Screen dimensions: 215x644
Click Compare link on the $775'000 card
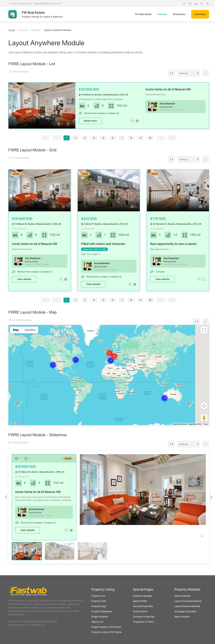pyautogui.click(x=160, y=272)
